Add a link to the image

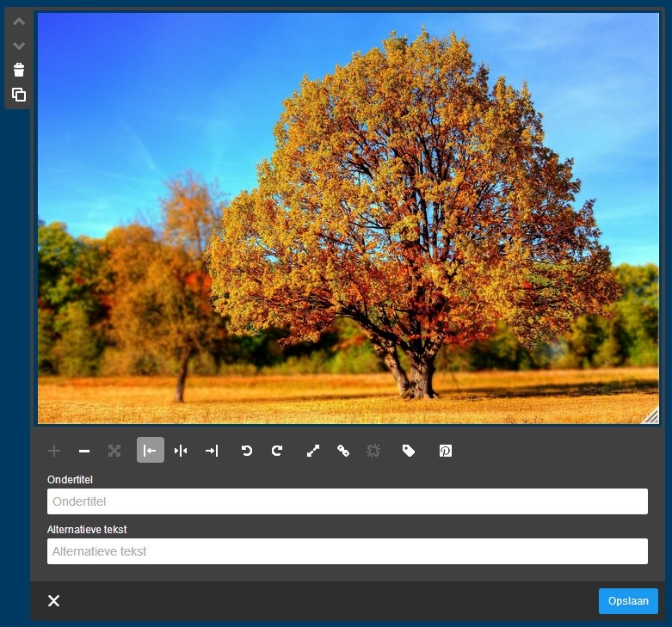343,451
